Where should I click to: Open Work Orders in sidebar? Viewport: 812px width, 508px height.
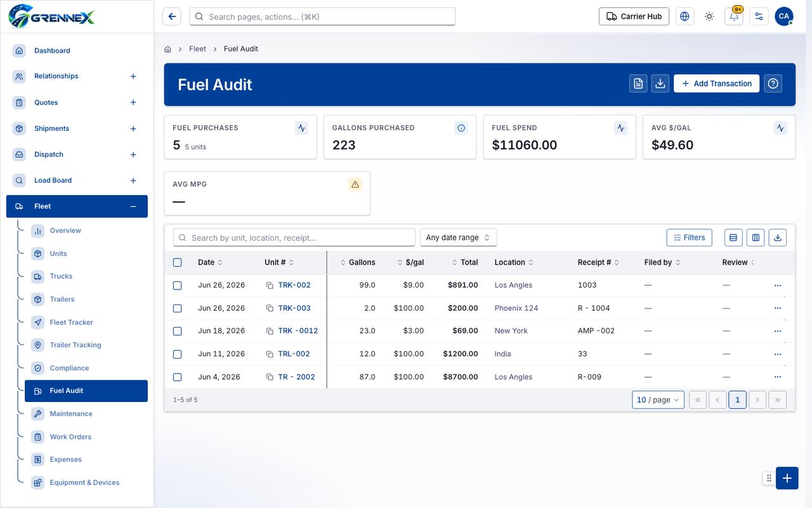[70, 437]
